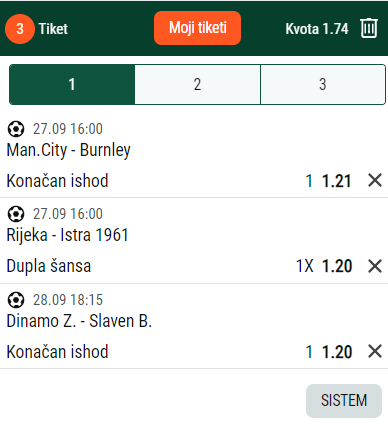Click soccer ball icon beside Rijeka match
This screenshot has width=388, height=424.
point(16,214)
